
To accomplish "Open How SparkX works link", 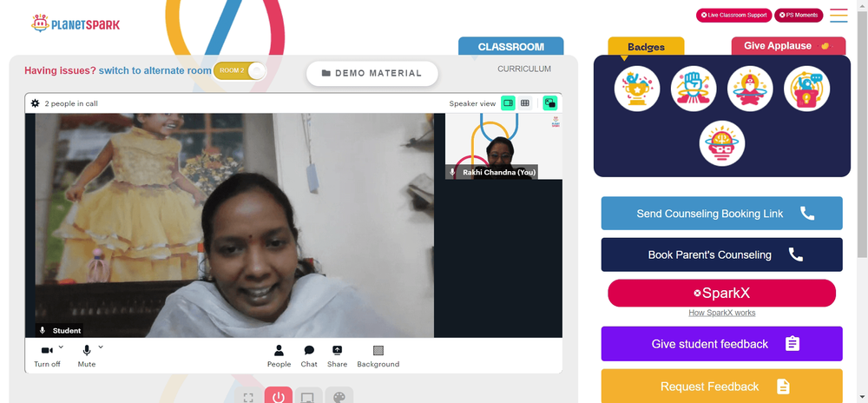I will click(722, 313).
